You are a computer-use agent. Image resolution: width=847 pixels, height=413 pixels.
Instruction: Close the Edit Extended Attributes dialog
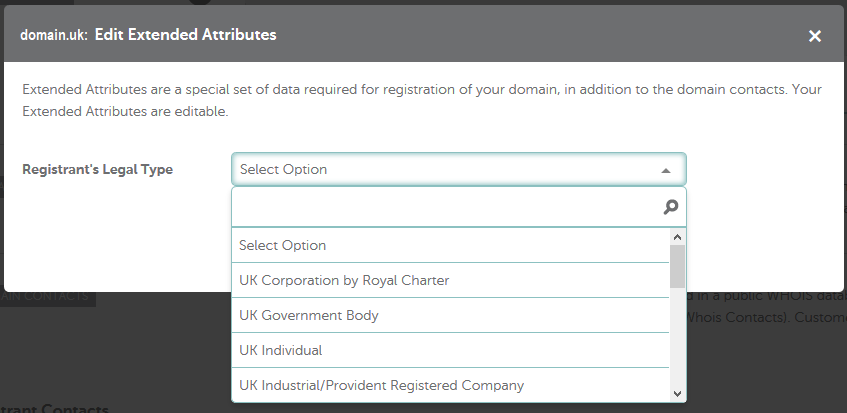pyautogui.click(x=815, y=36)
